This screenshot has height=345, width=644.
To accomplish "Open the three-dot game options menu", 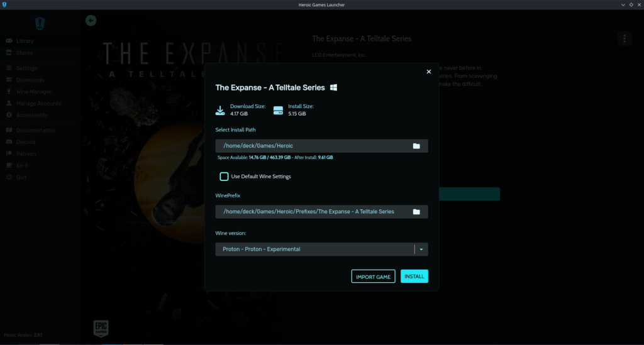I will point(625,38).
